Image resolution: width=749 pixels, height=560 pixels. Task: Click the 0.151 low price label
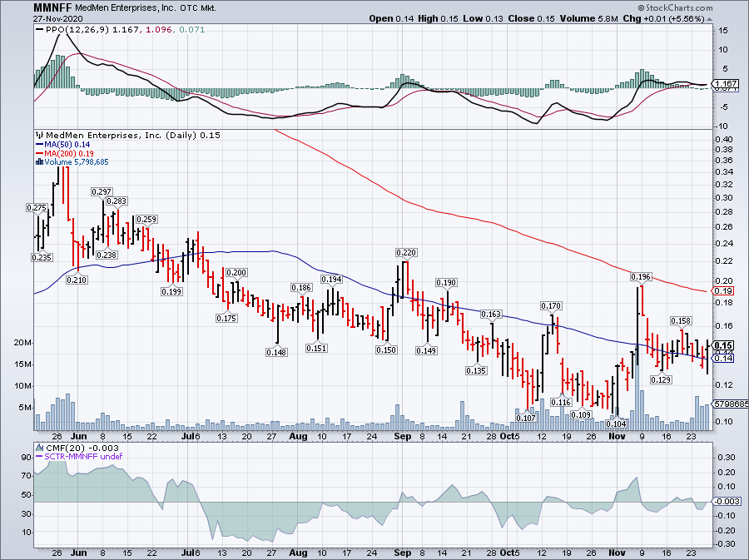(x=317, y=348)
